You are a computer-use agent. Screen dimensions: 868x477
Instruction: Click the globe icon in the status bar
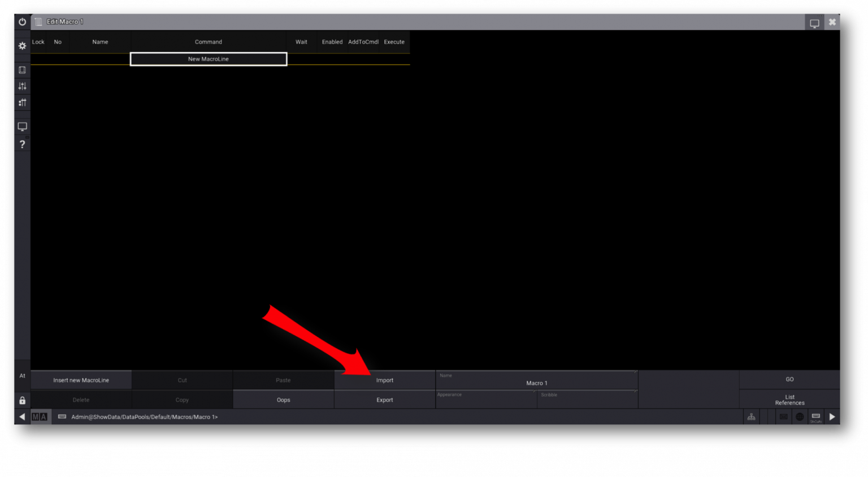click(x=800, y=417)
